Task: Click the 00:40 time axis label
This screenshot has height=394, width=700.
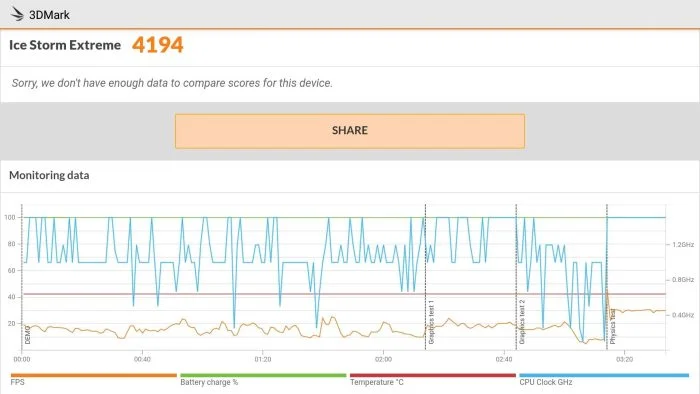Action: pyautogui.click(x=142, y=359)
